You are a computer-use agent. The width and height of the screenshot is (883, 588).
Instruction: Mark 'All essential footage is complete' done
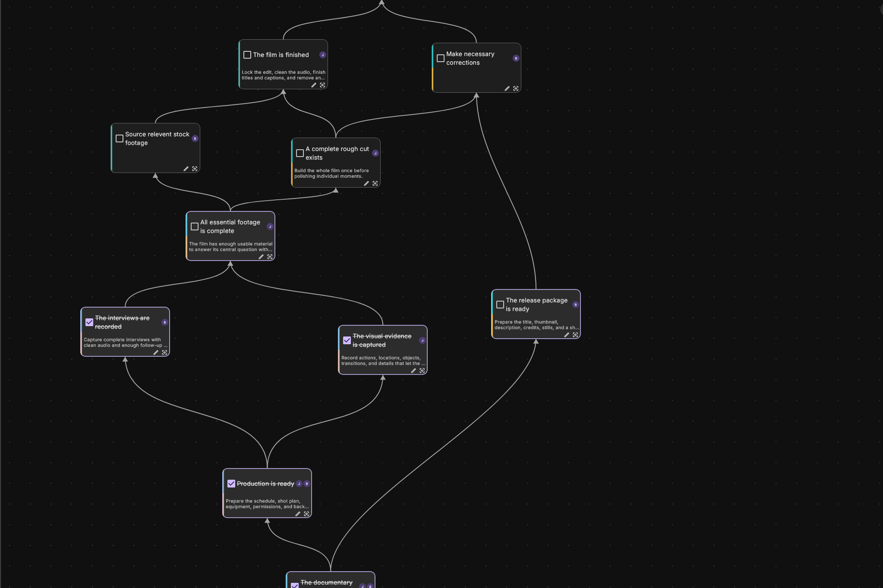pos(195,226)
